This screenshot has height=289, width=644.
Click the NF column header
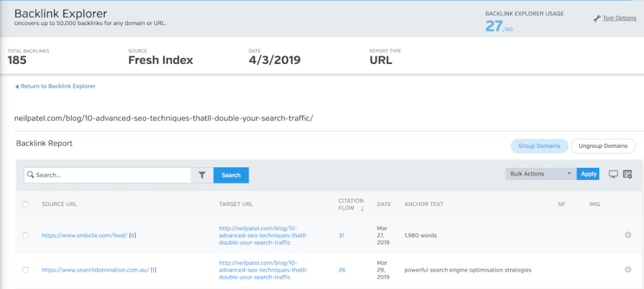[562, 204]
